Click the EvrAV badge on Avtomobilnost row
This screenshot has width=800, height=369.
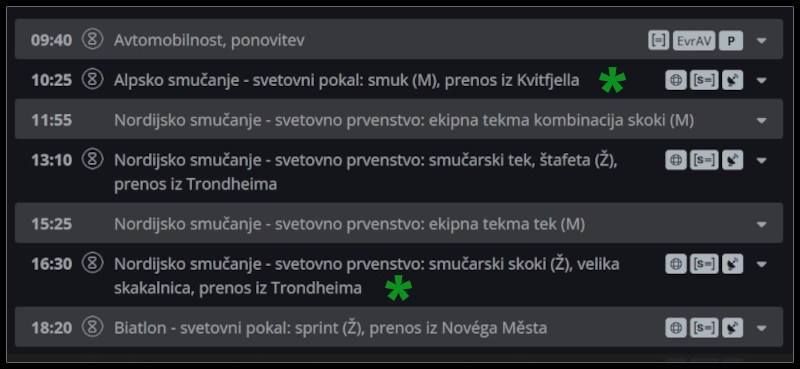point(694,40)
